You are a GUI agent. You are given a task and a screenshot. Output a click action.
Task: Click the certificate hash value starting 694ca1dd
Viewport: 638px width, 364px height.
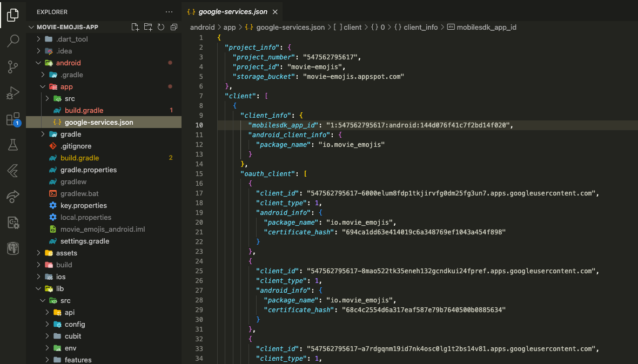424,232
